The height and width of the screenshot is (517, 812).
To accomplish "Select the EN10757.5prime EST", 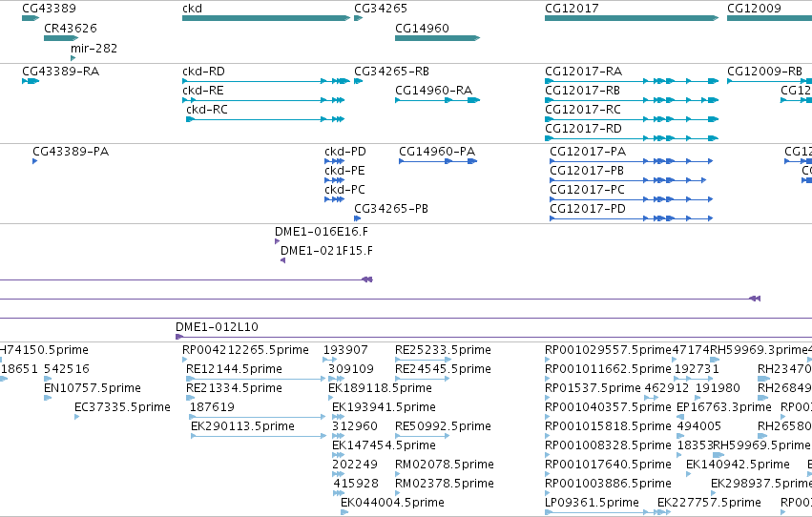I will click(x=48, y=398).
